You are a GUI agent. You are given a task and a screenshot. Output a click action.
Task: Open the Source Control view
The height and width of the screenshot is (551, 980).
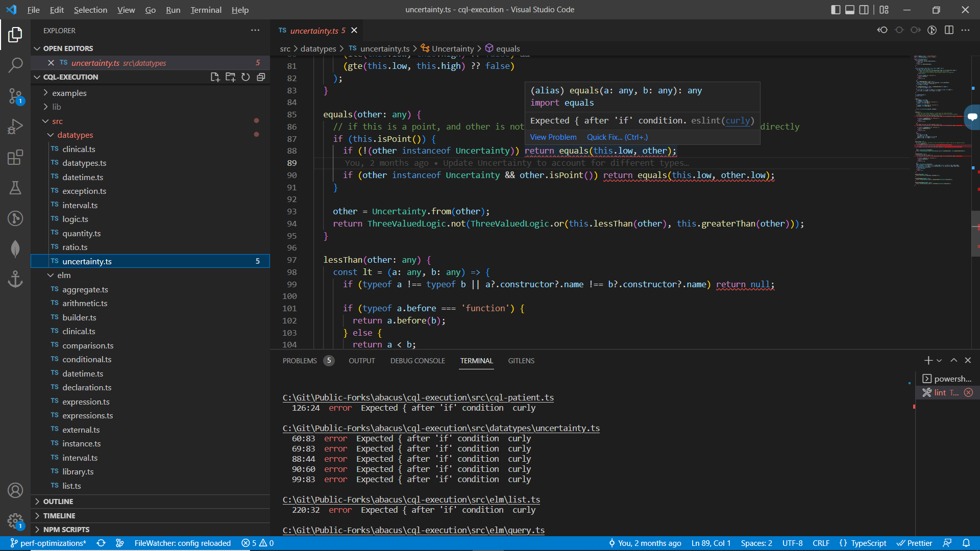click(15, 95)
